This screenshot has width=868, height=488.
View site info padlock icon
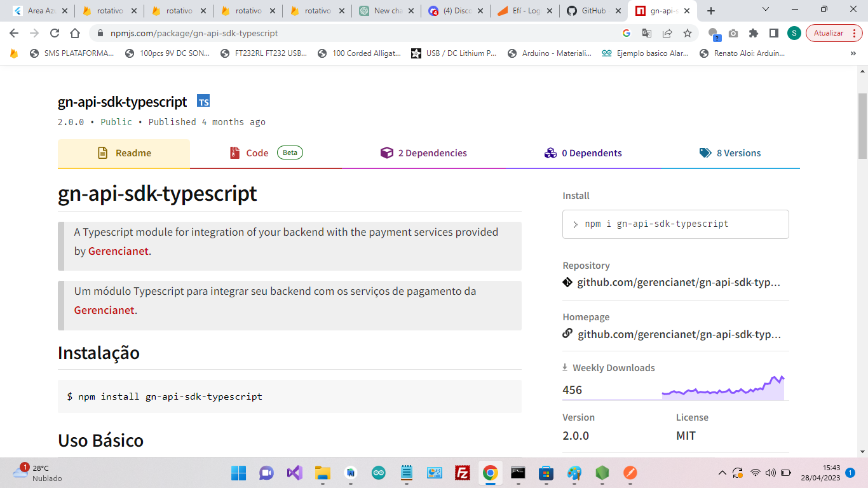coord(100,33)
